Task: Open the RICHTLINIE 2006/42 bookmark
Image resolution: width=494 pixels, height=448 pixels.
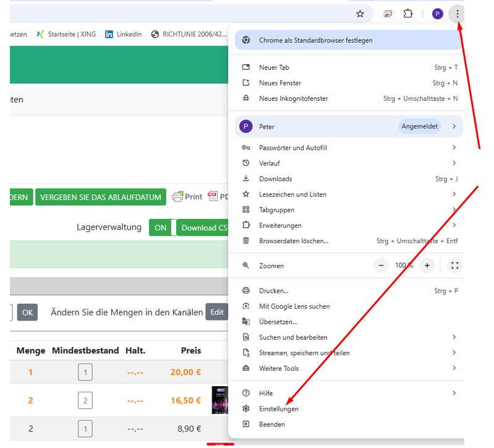Action: pyautogui.click(x=189, y=34)
